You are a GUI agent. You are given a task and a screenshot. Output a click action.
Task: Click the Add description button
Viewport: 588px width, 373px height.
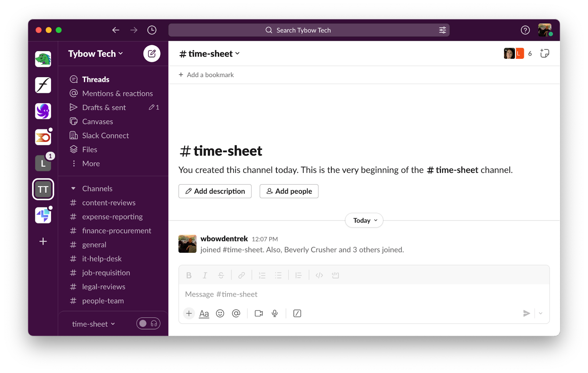215,191
